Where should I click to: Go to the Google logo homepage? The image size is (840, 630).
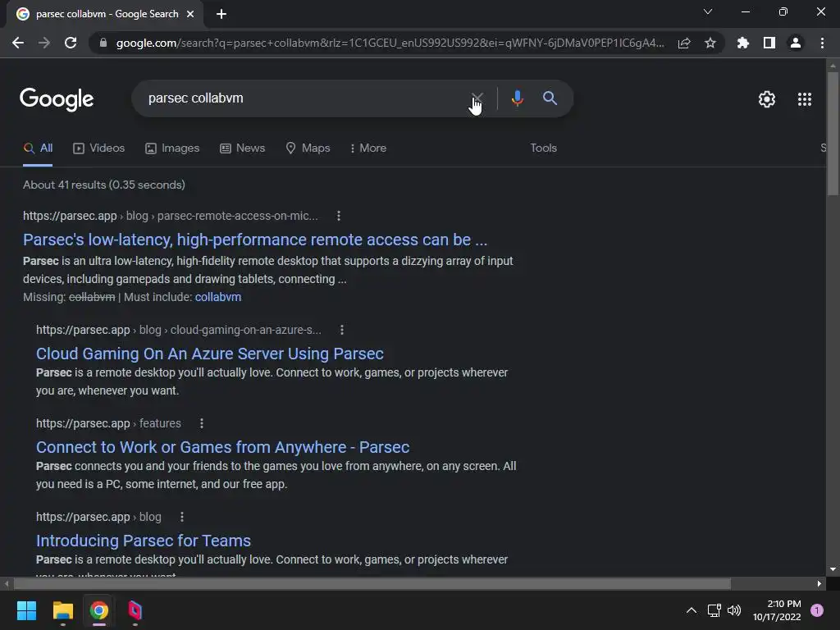tap(57, 99)
